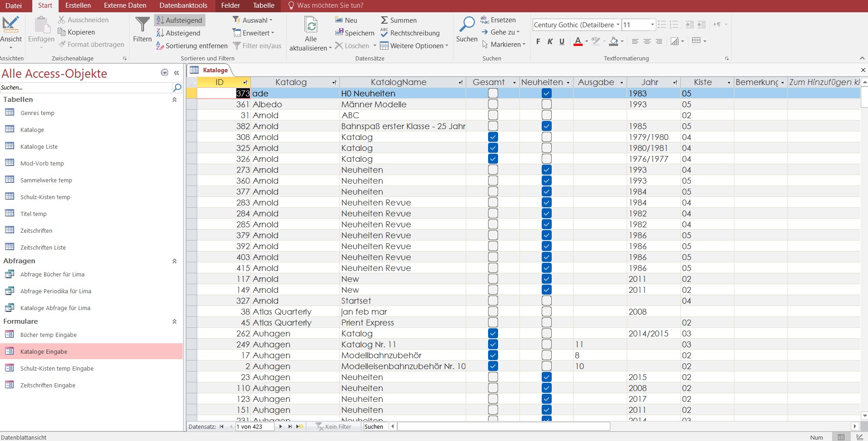Click the Filtern funnel icon
The width and height of the screenshot is (868, 441).
(142, 25)
